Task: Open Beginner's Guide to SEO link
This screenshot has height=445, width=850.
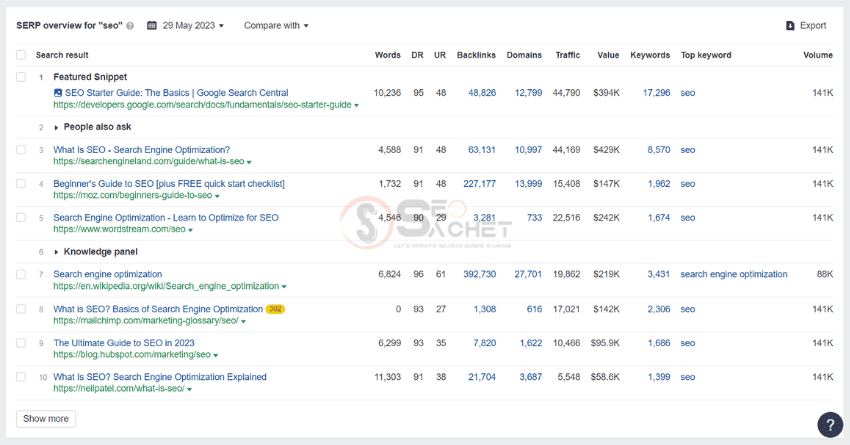Action: tap(169, 184)
